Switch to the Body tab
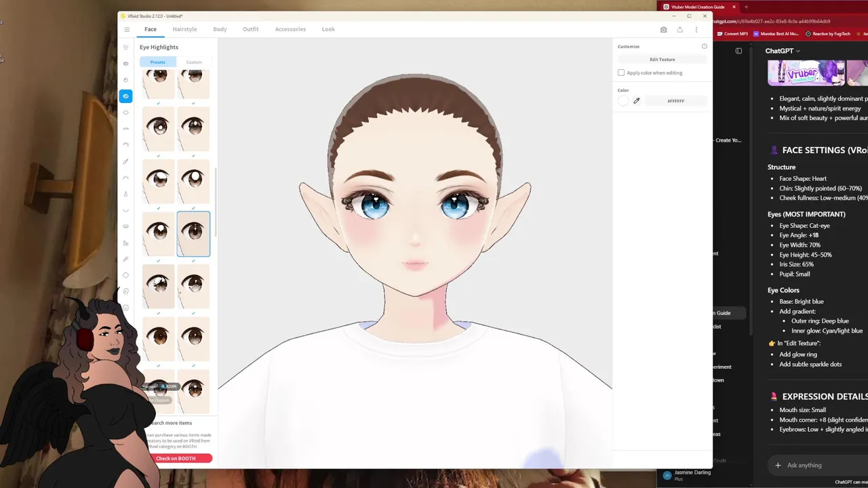This screenshot has height=488, width=868. (220, 29)
